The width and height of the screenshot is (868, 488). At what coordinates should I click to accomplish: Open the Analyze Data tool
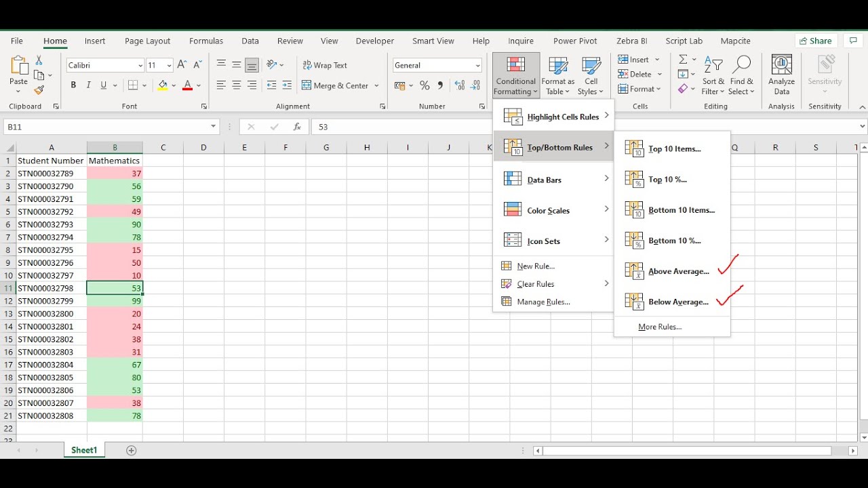[x=781, y=75]
